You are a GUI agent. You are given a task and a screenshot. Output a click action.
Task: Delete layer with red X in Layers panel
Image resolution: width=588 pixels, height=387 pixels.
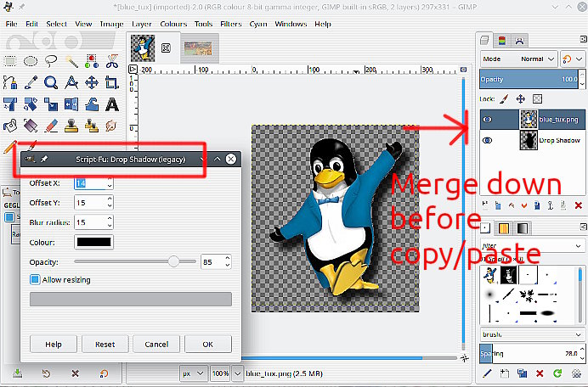tap(578, 205)
